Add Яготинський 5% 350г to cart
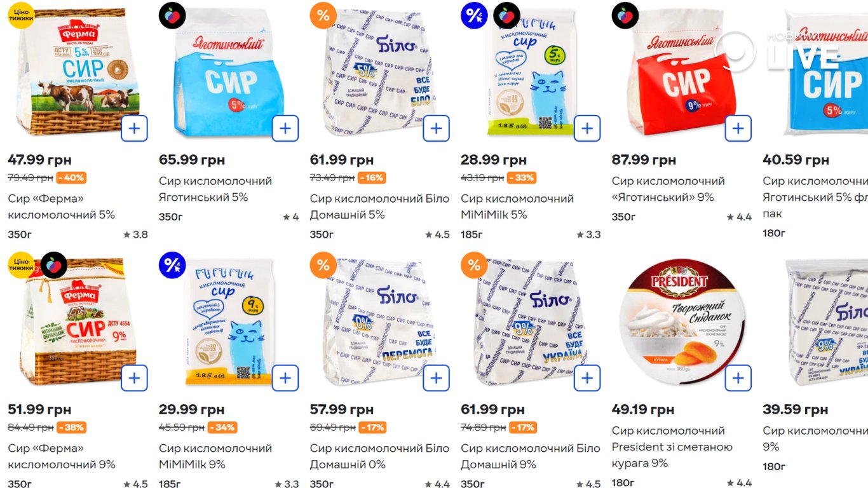 click(x=285, y=128)
